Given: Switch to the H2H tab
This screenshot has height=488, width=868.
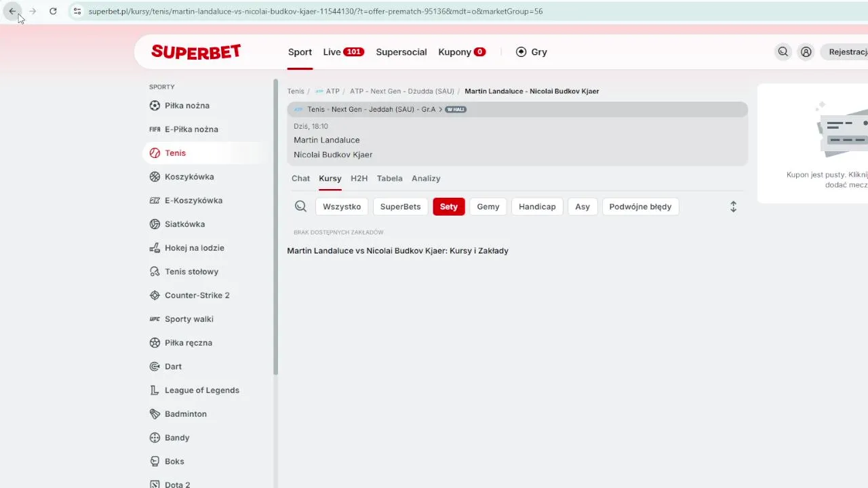Looking at the screenshot, I should click(x=359, y=178).
